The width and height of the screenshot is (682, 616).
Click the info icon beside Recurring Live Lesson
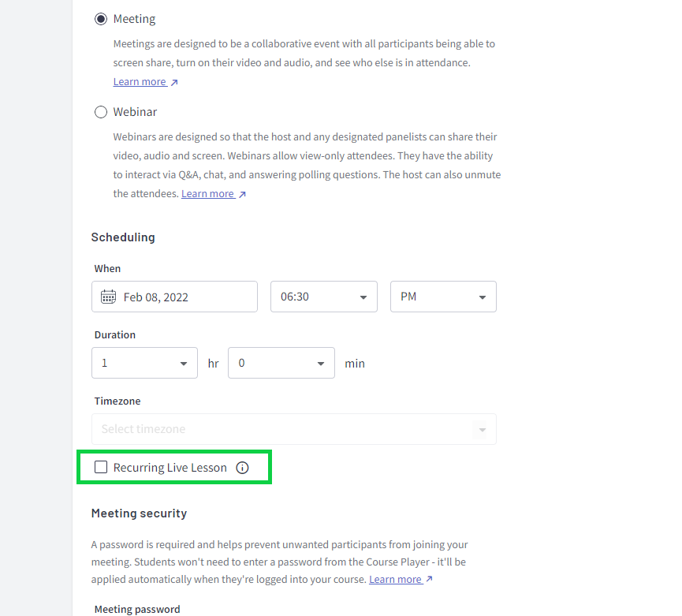tap(242, 467)
